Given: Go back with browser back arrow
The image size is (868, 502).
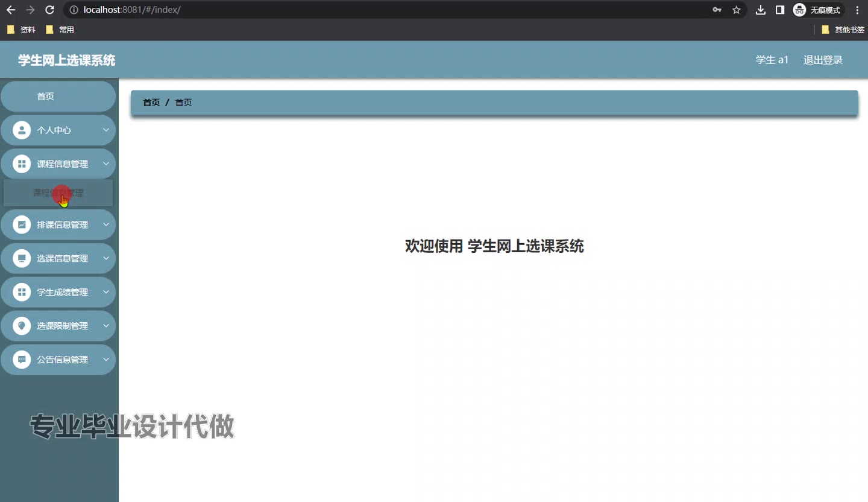Looking at the screenshot, I should (11, 10).
